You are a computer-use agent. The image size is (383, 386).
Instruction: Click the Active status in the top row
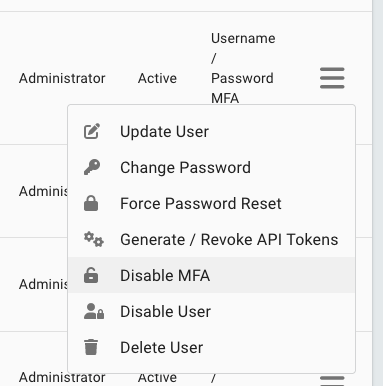[x=157, y=78]
